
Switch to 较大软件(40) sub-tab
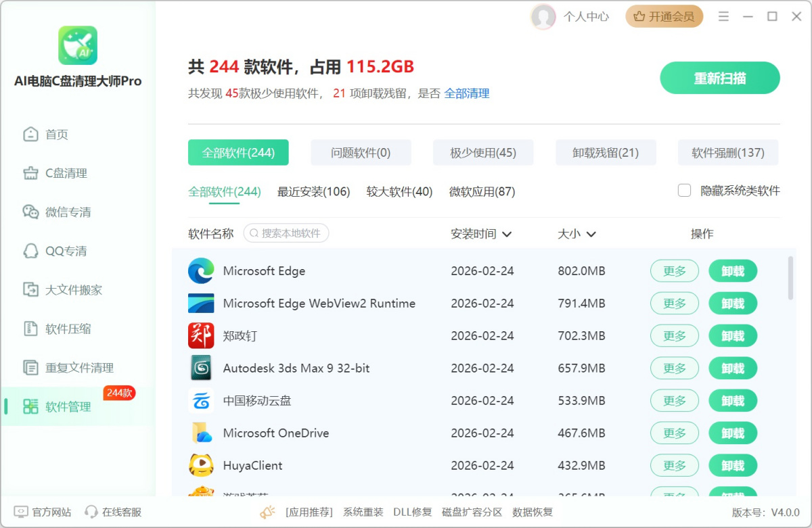tap(399, 192)
